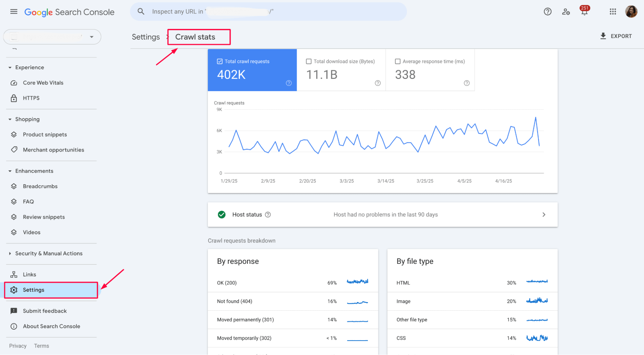Screen dimensions: 644x355
Task: Go back to Settings breadcrumb
Action: (x=146, y=37)
